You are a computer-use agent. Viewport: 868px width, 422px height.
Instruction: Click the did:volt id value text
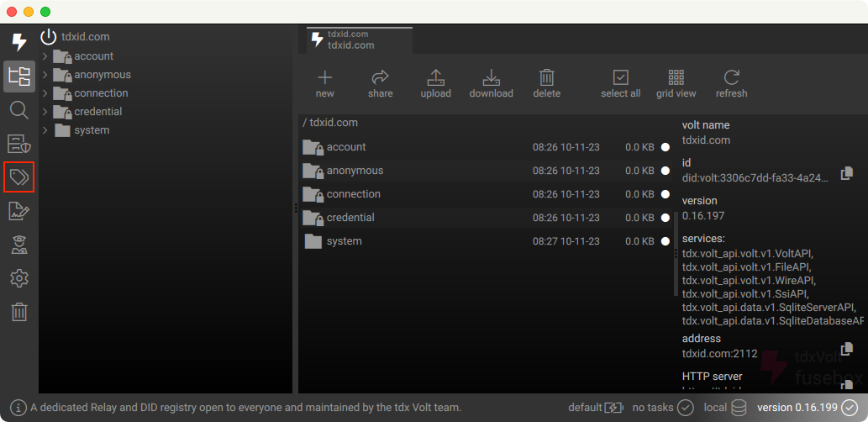(755, 178)
